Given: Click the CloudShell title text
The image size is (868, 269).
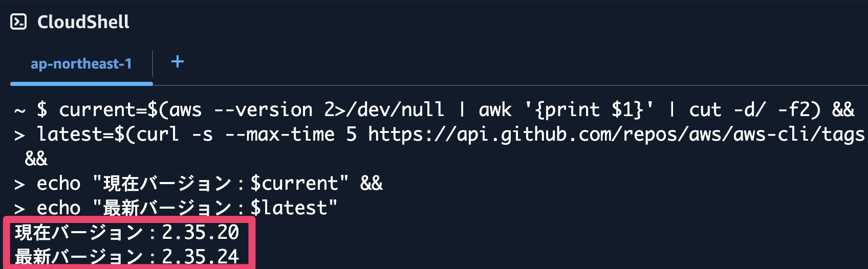Looking at the screenshot, I should pos(83,22).
